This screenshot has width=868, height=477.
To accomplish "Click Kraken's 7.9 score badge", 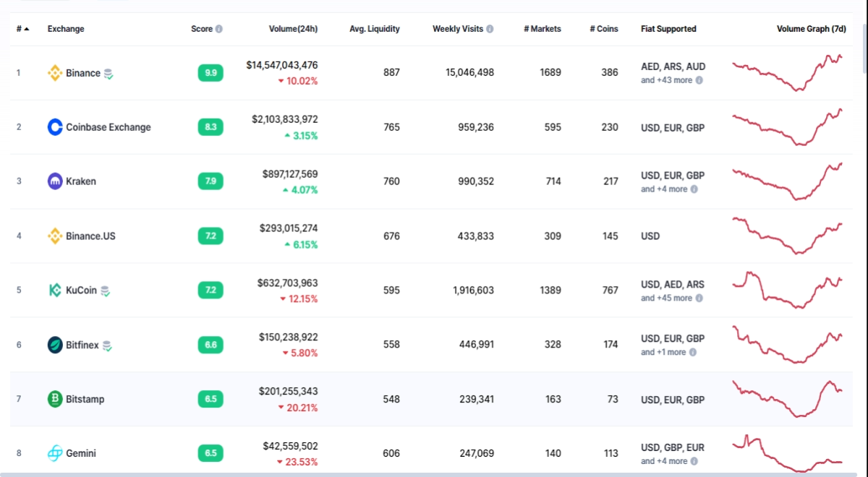I will 210,181.
